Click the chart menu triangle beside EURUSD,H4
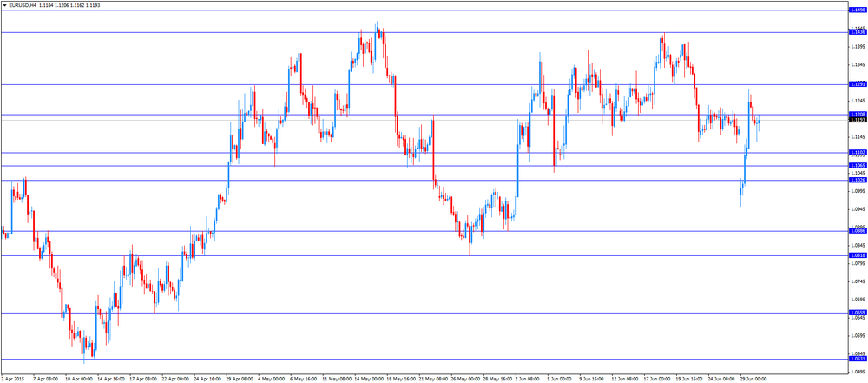 [x=4, y=4]
